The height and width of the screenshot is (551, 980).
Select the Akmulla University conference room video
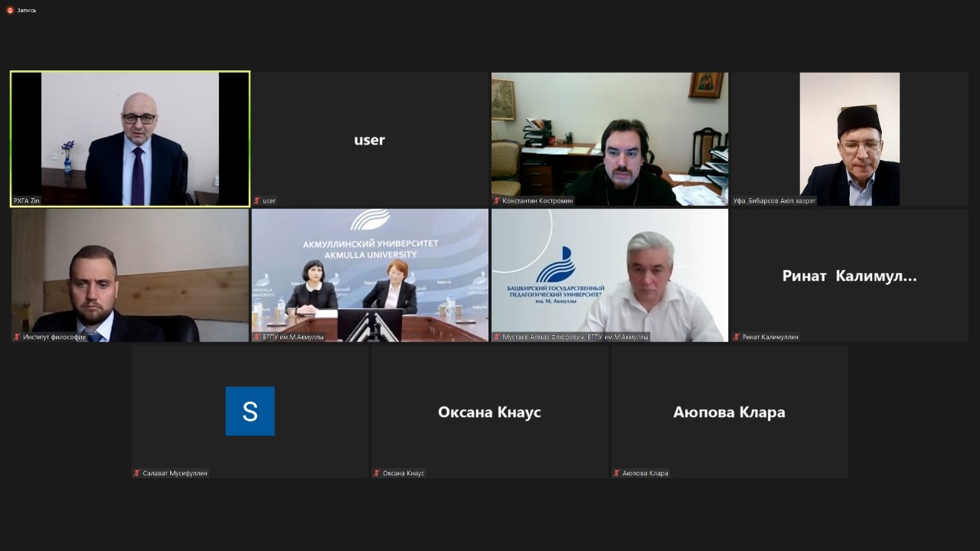point(370,274)
